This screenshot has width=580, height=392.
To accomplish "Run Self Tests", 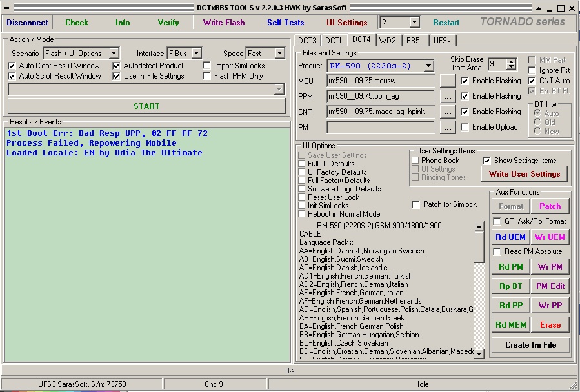I will tap(286, 23).
